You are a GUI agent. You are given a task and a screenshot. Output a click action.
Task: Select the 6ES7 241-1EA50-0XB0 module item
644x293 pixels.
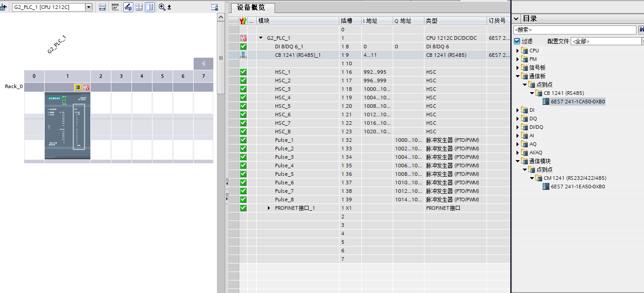tap(577, 187)
